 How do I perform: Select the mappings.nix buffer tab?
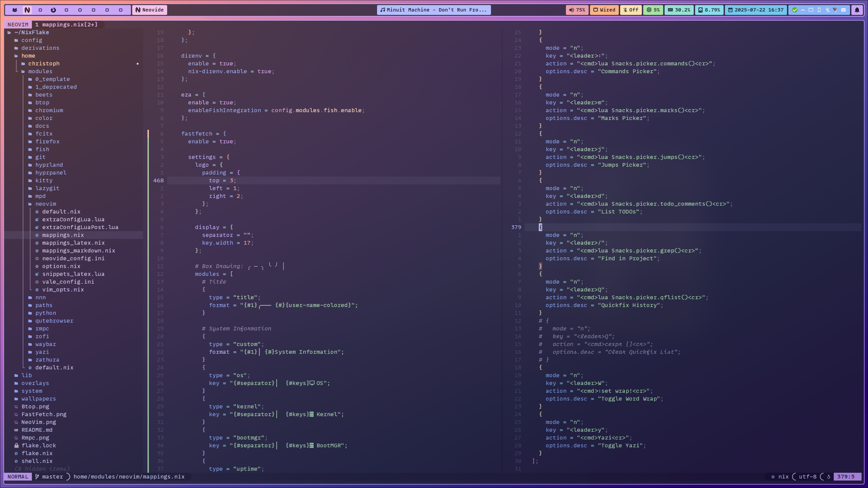click(66, 24)
